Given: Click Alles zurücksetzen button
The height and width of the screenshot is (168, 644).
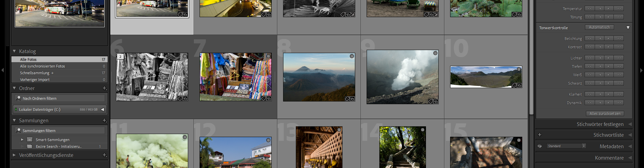Looking at the screenshot, I should (x=605, y=114).
